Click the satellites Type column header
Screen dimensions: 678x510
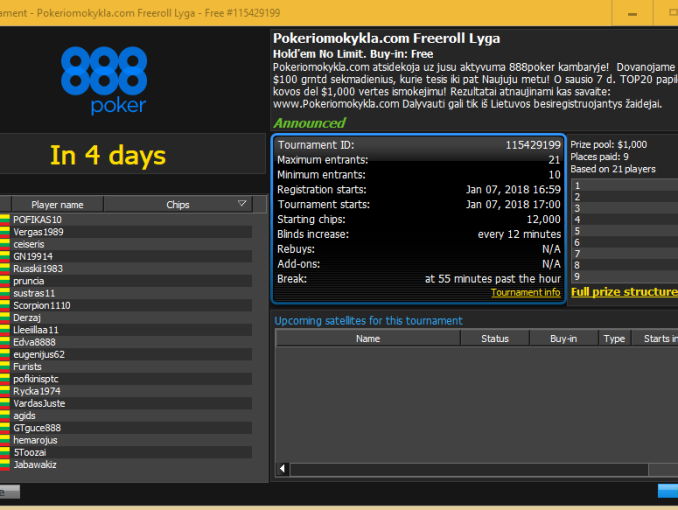point(614,339)
